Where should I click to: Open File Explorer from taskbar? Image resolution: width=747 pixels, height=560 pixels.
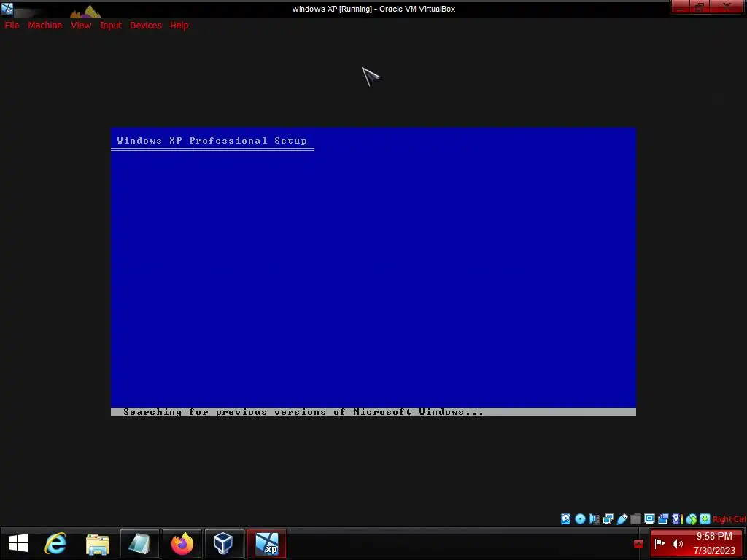pos(98,543)
